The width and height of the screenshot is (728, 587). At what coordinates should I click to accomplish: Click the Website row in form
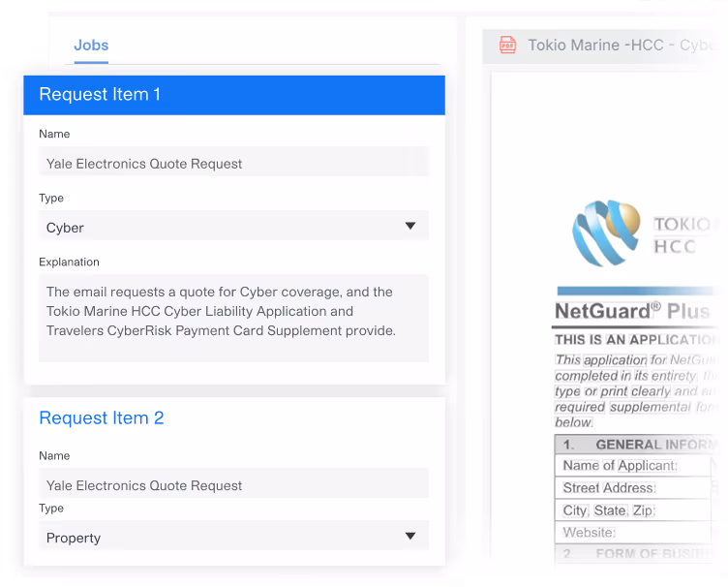[x=632, y=532]
